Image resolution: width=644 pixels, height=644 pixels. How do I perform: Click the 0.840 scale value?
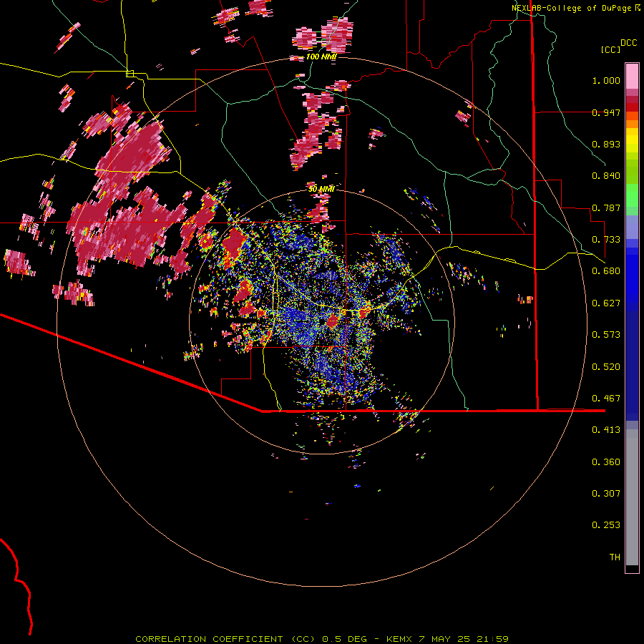click(606, 176)
